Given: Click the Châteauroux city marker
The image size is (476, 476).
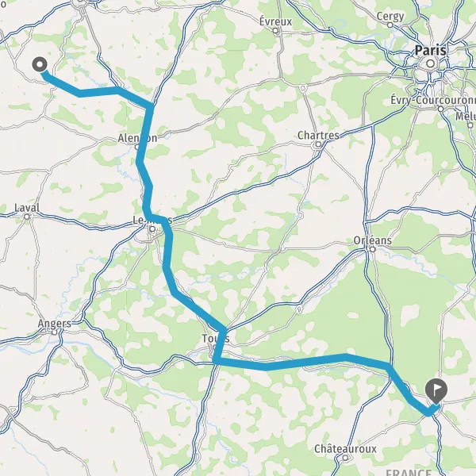Looking at the screenshot, I should pos(345,458).
